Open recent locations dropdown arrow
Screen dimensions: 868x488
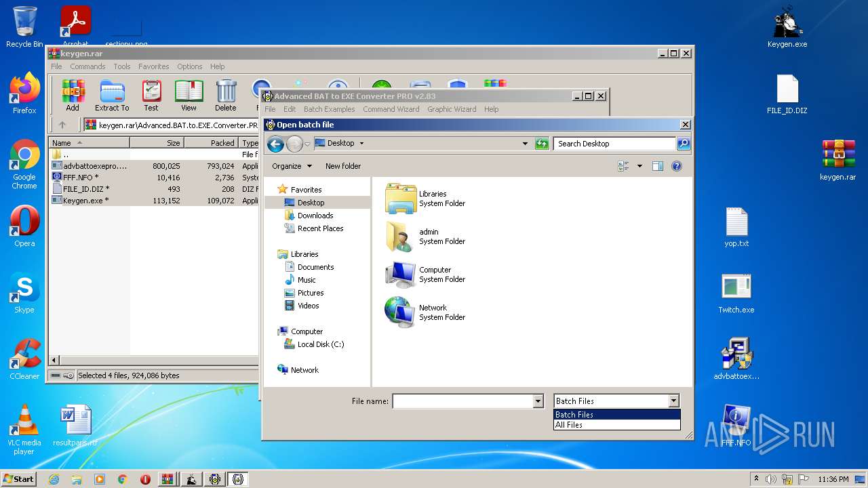pos(307,144)
